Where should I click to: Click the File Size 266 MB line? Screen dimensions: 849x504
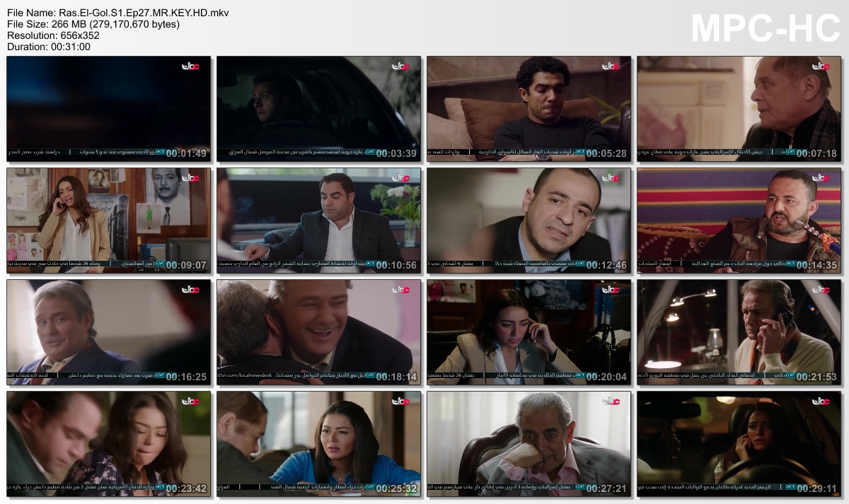tap(93, 24)
